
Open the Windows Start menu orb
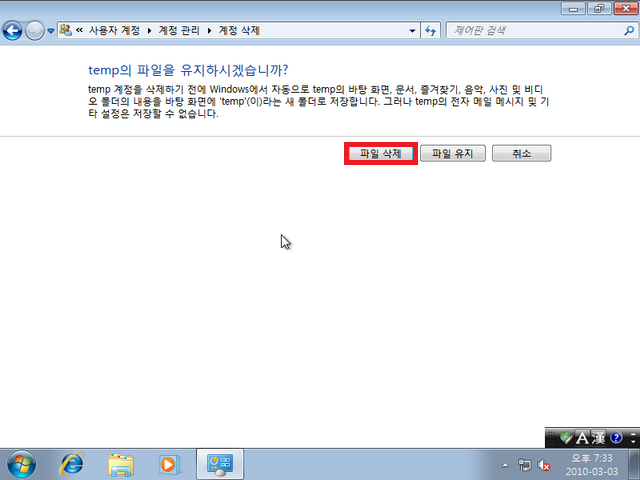21,464
